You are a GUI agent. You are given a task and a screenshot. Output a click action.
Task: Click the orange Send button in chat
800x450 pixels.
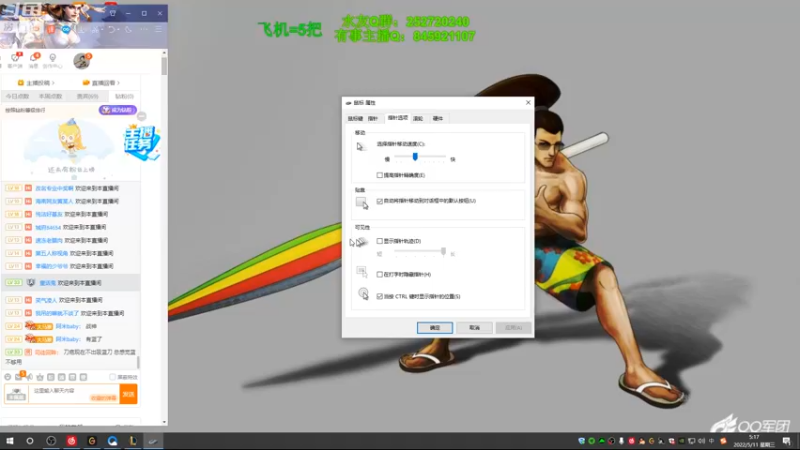click(129, 394)
